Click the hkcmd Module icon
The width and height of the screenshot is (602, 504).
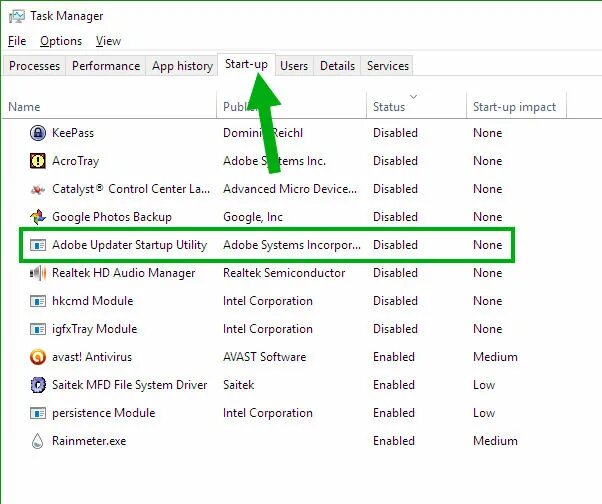[x=38, y=301]
